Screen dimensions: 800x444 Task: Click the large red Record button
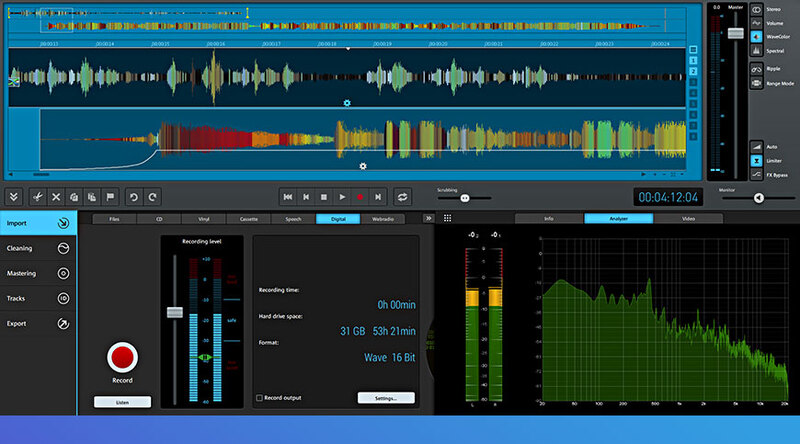122,357
